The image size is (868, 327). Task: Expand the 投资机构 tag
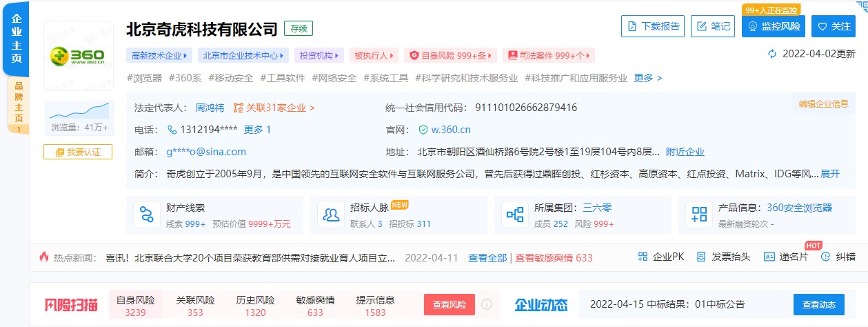pyautogui.click(x=318, y=55)
